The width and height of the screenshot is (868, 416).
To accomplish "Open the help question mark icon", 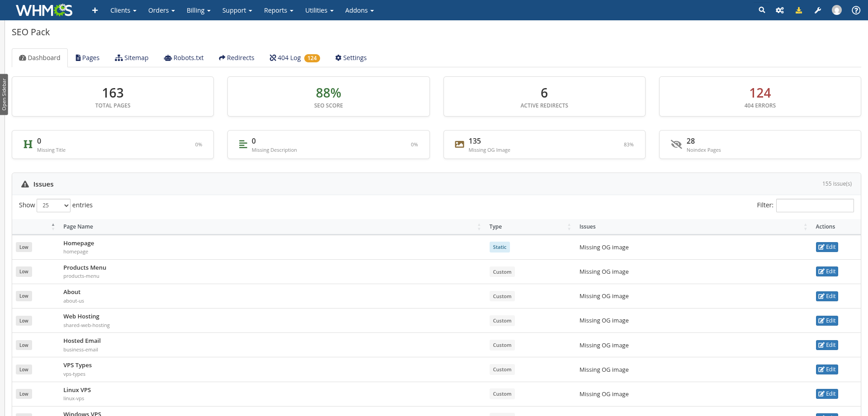I will [x=856, y=10].
